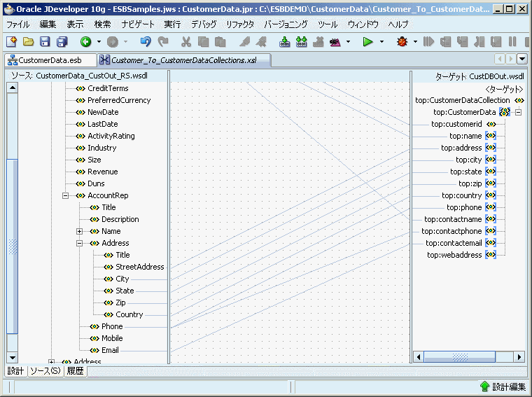Click the Resume debugger icon
This screenshot has height=397, width=532.
(428, 42)
